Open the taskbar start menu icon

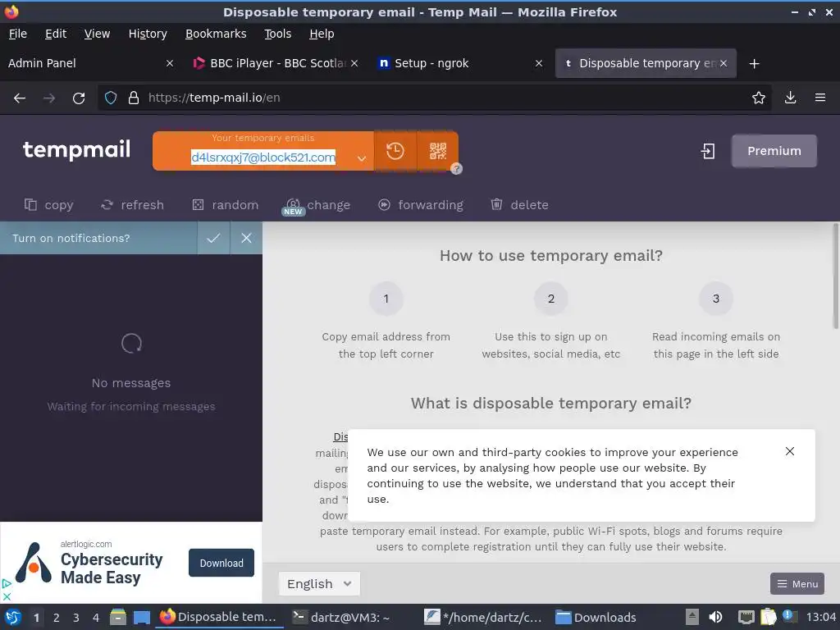pyautogui.click(x=13, y=617)
